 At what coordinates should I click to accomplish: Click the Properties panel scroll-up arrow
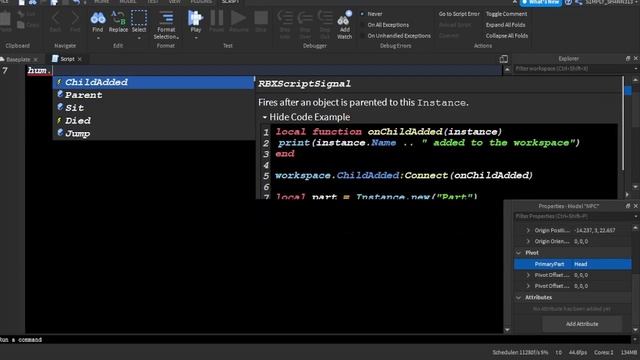[636, 227]
